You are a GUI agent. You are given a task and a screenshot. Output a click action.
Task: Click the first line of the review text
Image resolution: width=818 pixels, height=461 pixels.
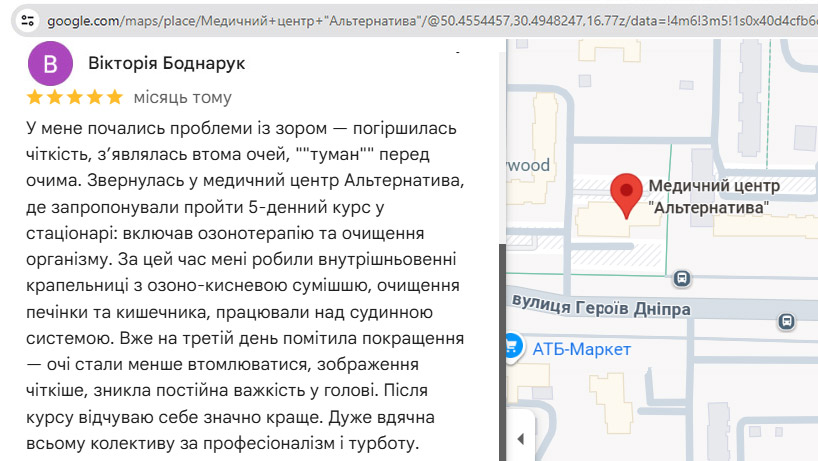click(x=240, y=130)
